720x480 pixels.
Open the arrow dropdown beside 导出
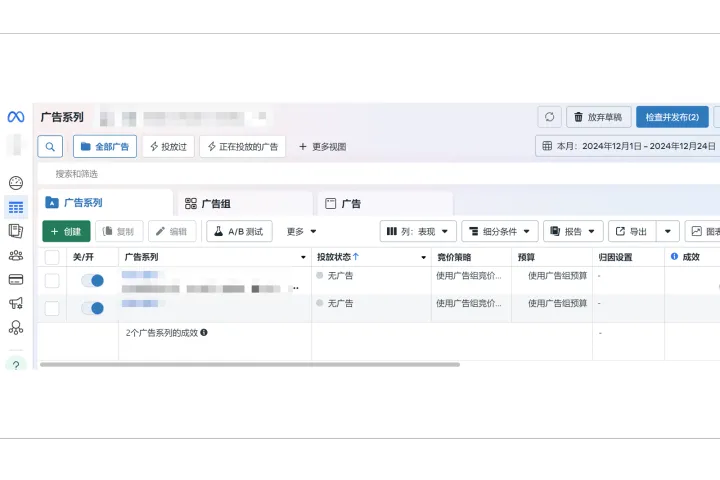point(668,231)
